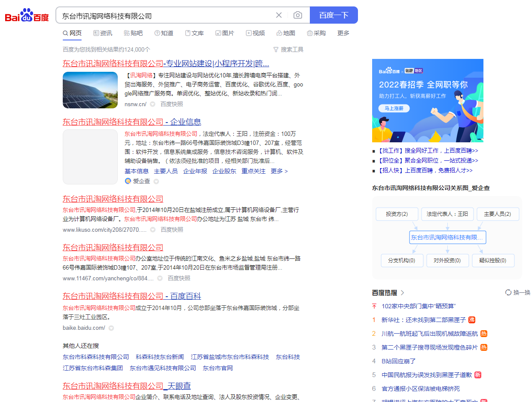
Task: Open the solar panel thumbnail of first result
Action: point(90,90)
